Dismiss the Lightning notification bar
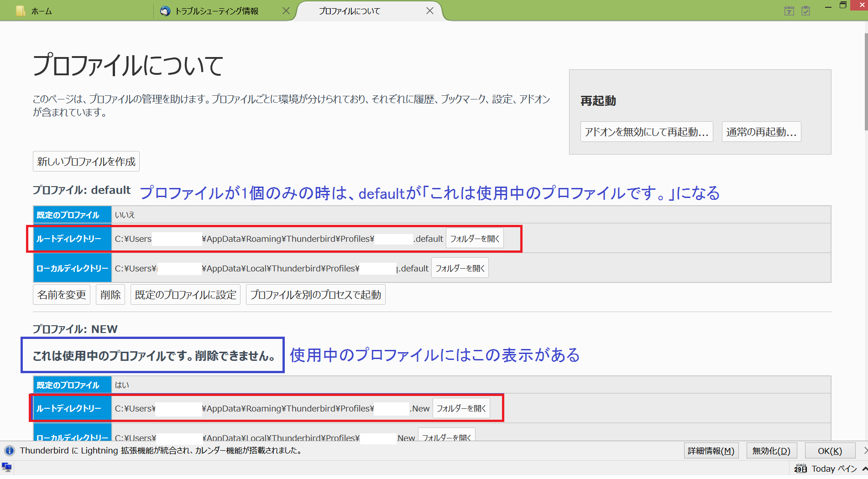Screen dimensions: 868x479 [x=865, y=451]
